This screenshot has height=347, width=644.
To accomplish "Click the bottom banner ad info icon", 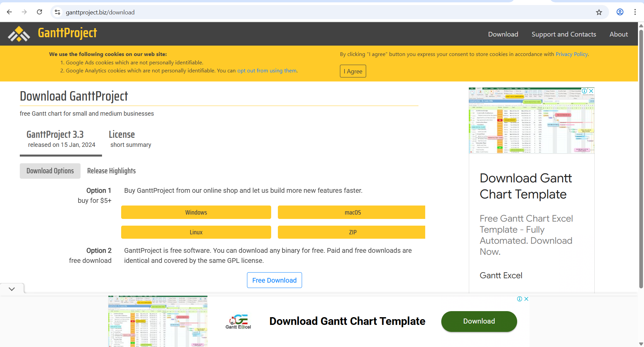I will 519,299.
